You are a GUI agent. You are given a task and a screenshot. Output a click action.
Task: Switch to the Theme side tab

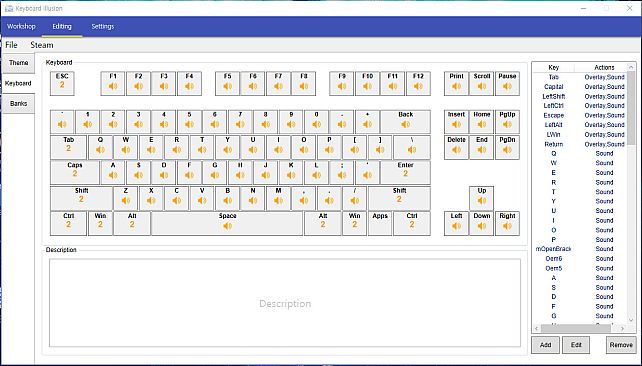point(18,63)
